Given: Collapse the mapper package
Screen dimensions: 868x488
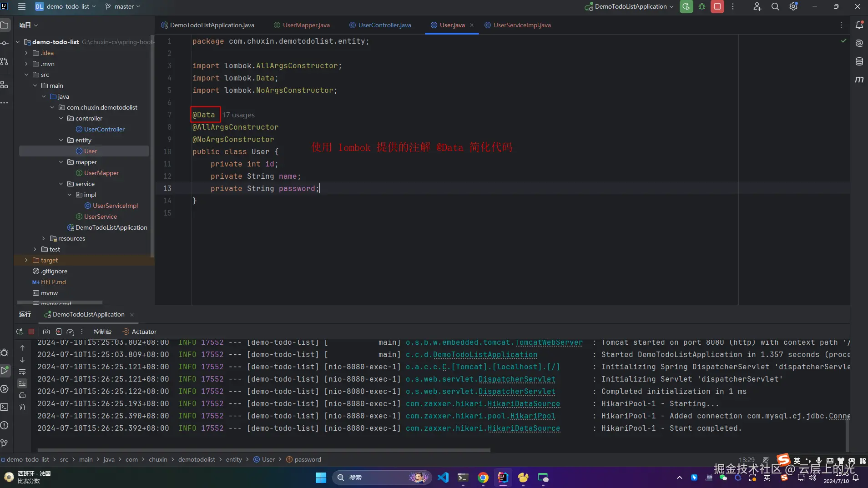Looking at the screenshot, I should 61,162.
